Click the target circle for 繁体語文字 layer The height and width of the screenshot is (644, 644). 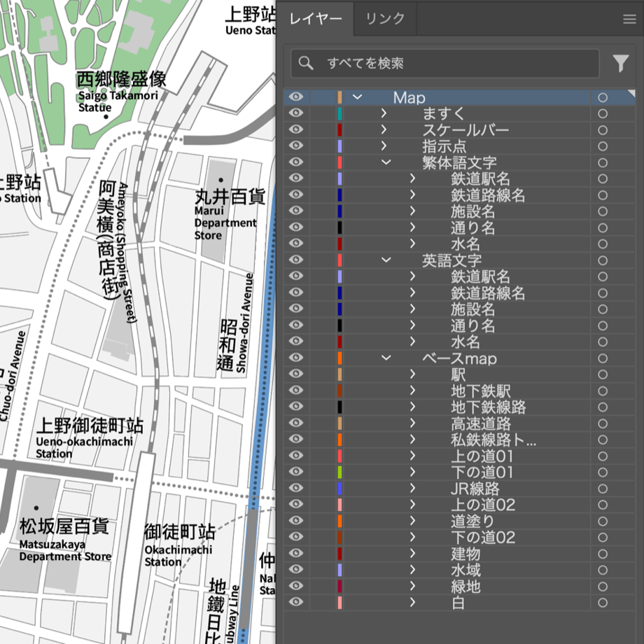pyautogui.click(x=603, y=162)
